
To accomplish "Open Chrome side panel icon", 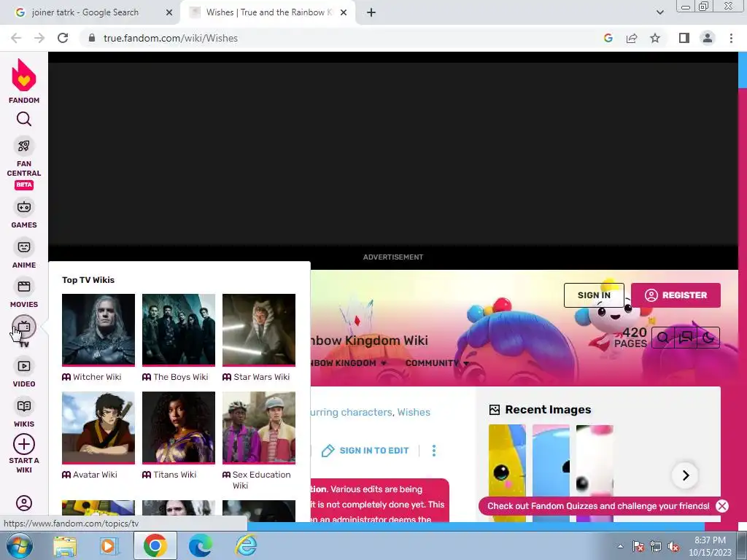I will coord(684,38).
